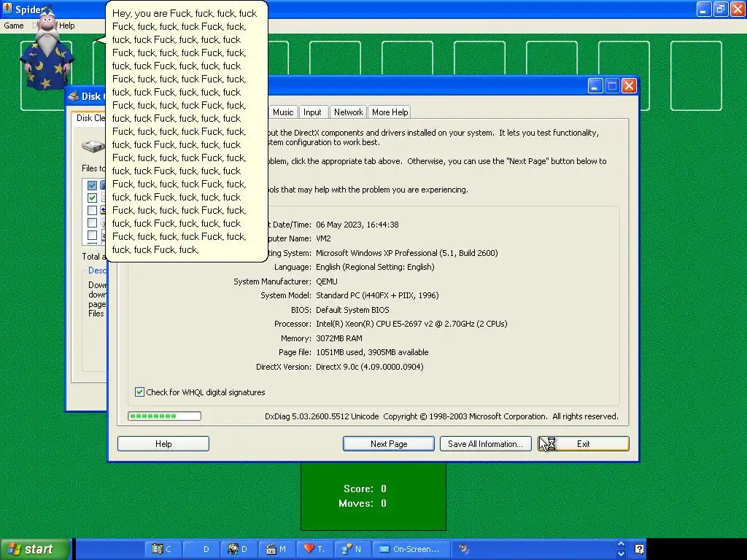Viewport: 747px width, 560px height.
Task: Toggle Check for WHQL digital signatures
Action: (x=139, y=392)
